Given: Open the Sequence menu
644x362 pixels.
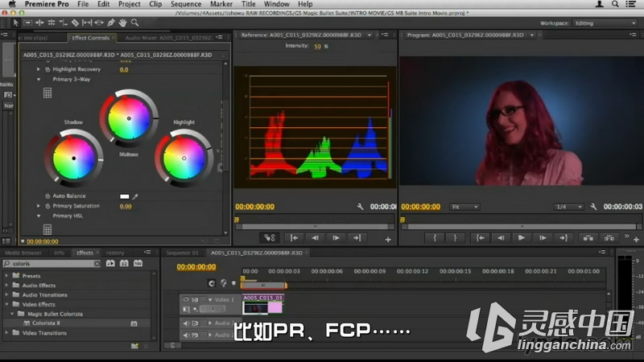Looking at the screenshot, I should click(186, 4).
